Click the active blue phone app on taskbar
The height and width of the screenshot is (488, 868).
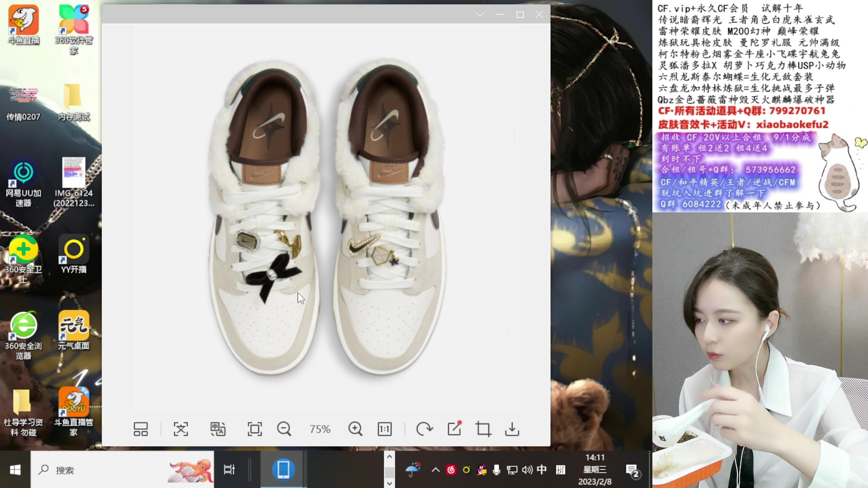(283, 470)
